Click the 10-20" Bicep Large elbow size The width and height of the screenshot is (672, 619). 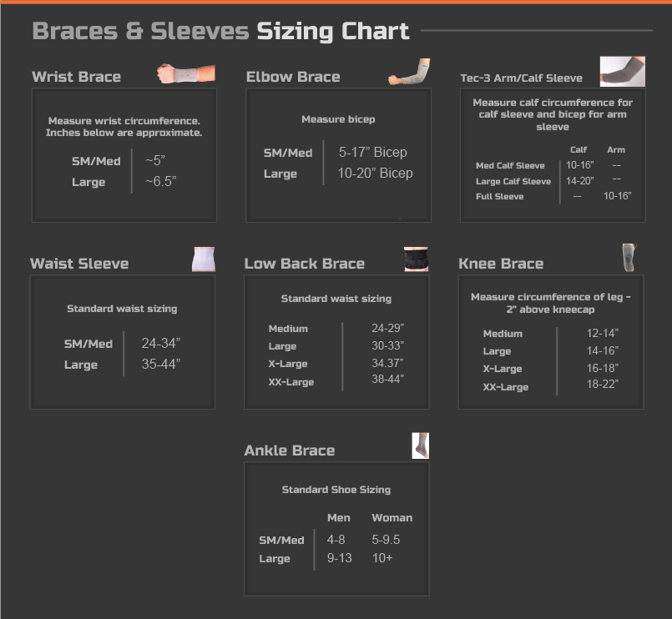coord(375,173)
